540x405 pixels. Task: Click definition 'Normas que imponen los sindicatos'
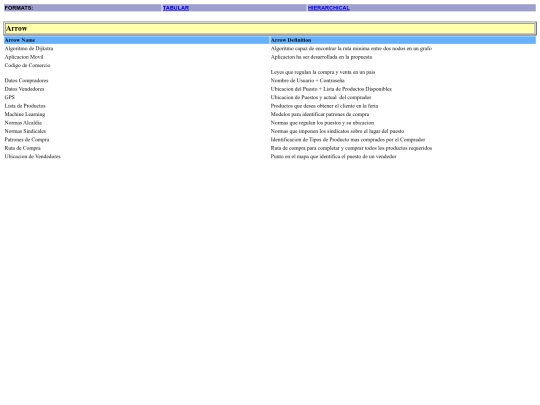point(338,131)
